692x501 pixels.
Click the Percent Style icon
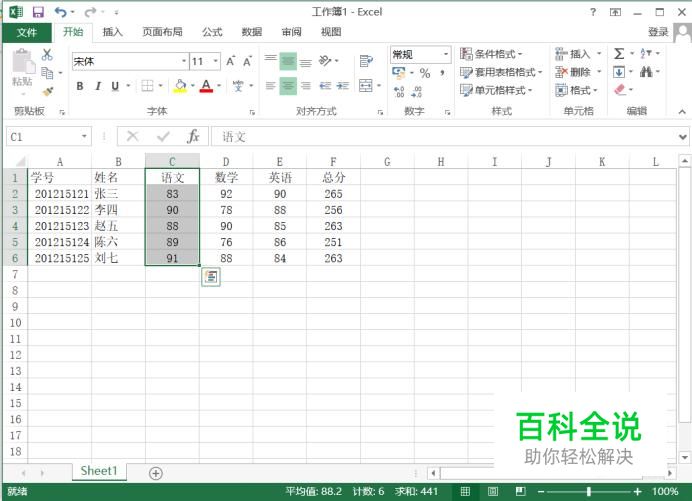(425, 73)
